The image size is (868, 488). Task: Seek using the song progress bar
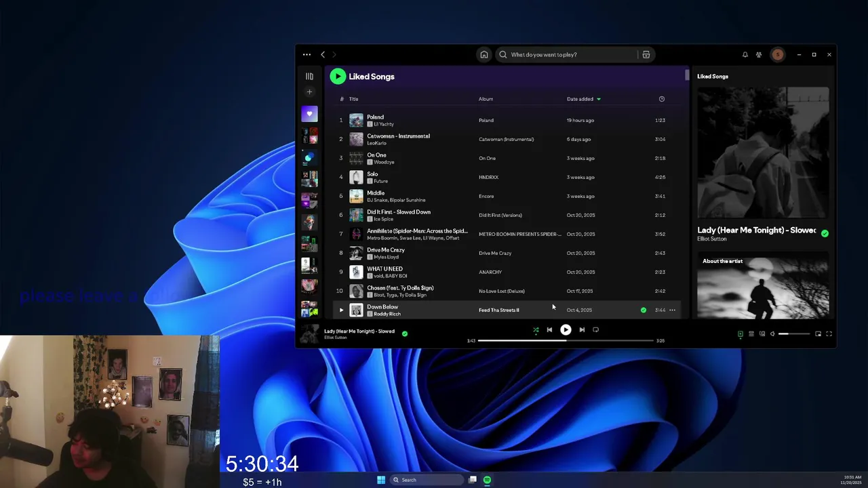pyautogui.click(x=566, y=340)
